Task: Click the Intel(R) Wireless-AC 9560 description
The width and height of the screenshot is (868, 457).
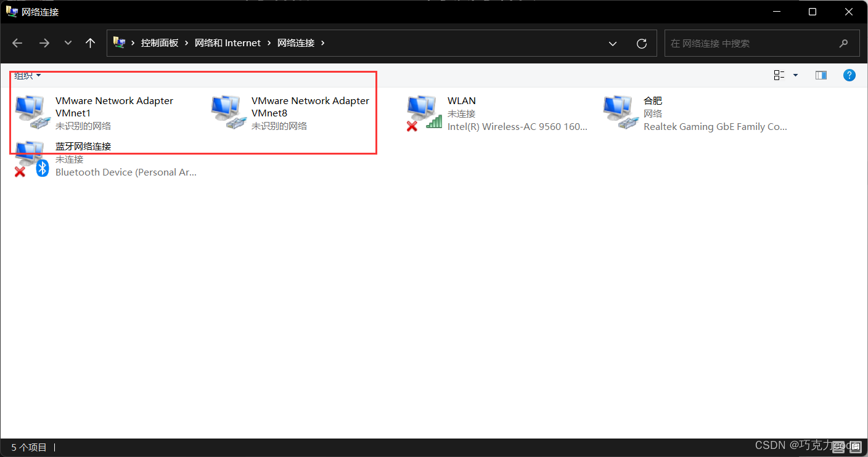Action: 517,126
